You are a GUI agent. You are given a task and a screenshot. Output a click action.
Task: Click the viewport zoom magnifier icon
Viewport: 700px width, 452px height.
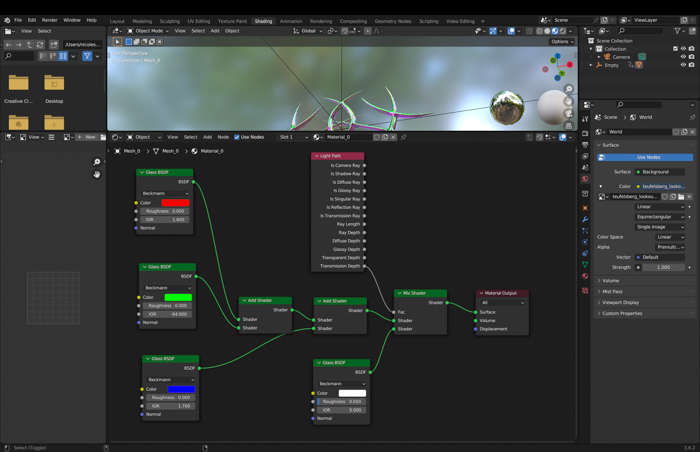click(x=568, y=89)
